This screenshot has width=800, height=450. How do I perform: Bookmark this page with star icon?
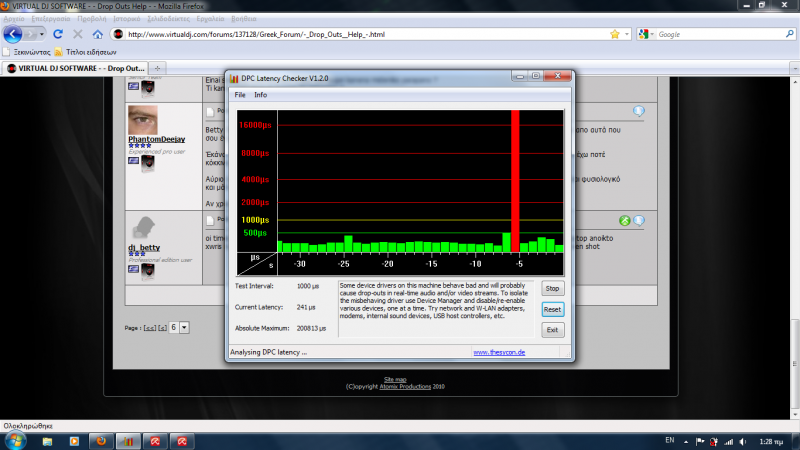click(615, 34)
